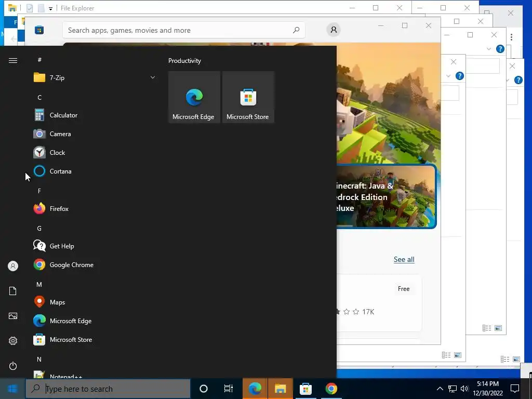The height and width of the screenshot is (399, 532).
Task: Select the Productivity group header
Action: [184, 61]
